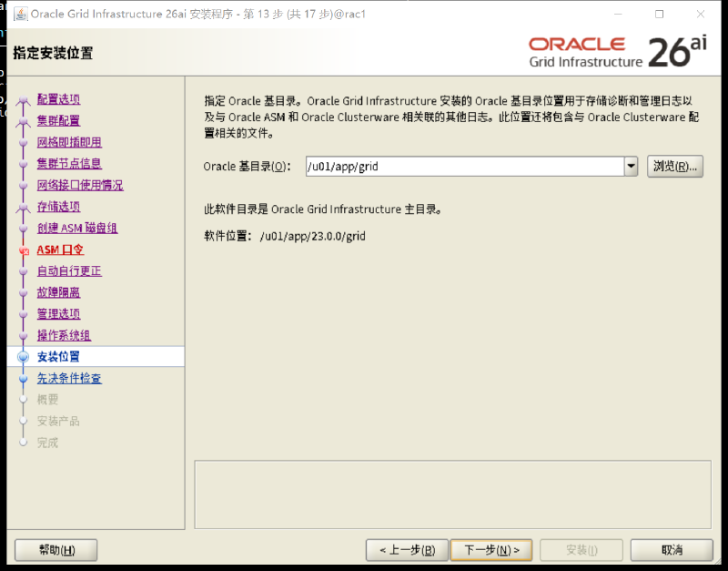Open the 操作系统组 step
Screen dimensions: 728x571
(64, 335)
